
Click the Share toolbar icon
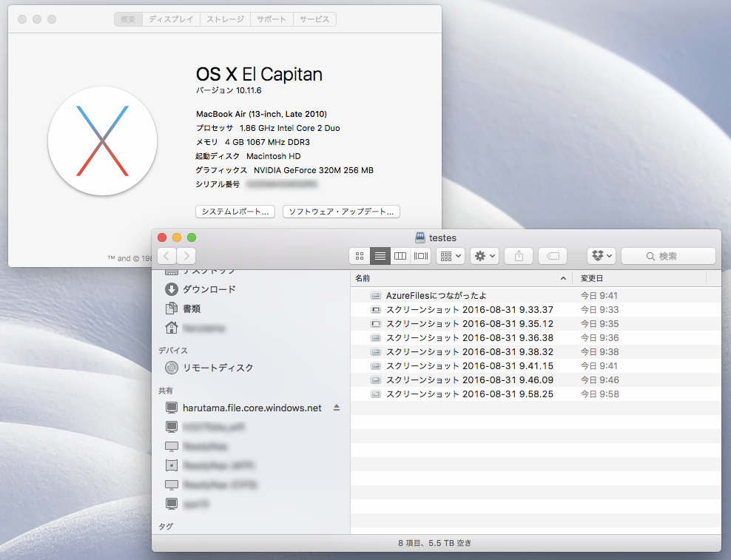pos(519,256)
